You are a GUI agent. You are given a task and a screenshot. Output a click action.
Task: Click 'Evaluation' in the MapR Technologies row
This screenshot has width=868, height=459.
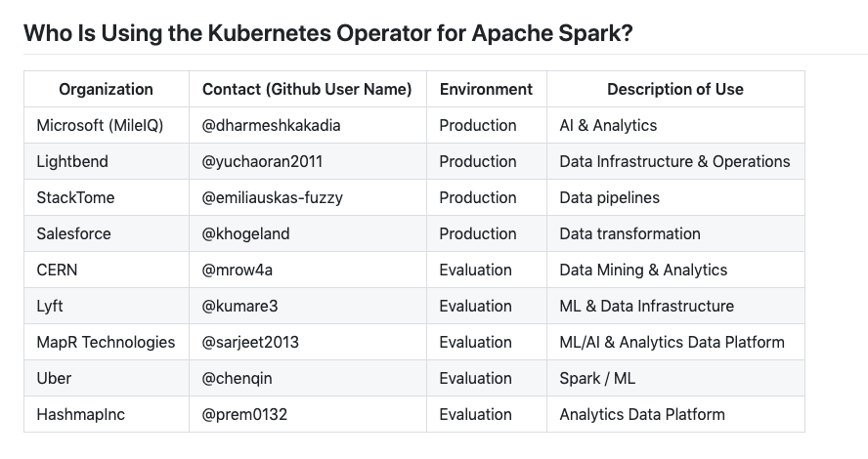[x=475, y=343]
